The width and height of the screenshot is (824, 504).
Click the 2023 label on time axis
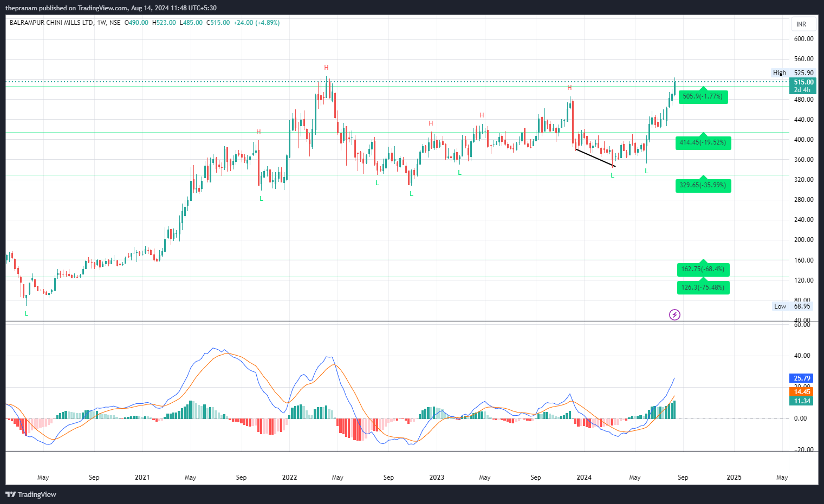(x=437, y=477)
